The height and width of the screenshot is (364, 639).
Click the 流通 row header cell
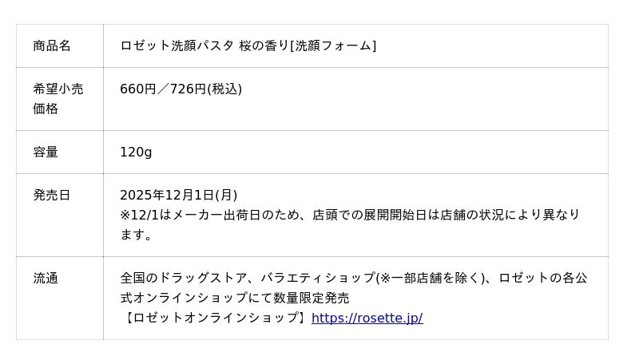[x=46, y=279]
